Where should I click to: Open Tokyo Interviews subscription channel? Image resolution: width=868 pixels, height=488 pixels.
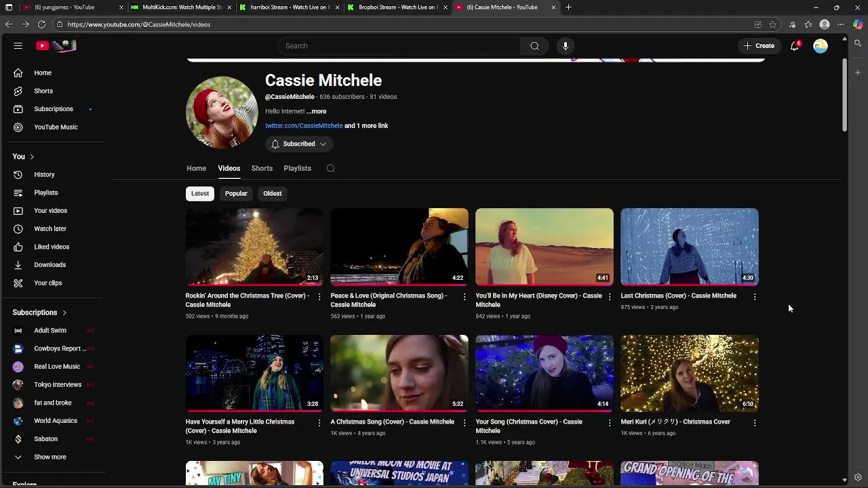click(x=55, y=384)
